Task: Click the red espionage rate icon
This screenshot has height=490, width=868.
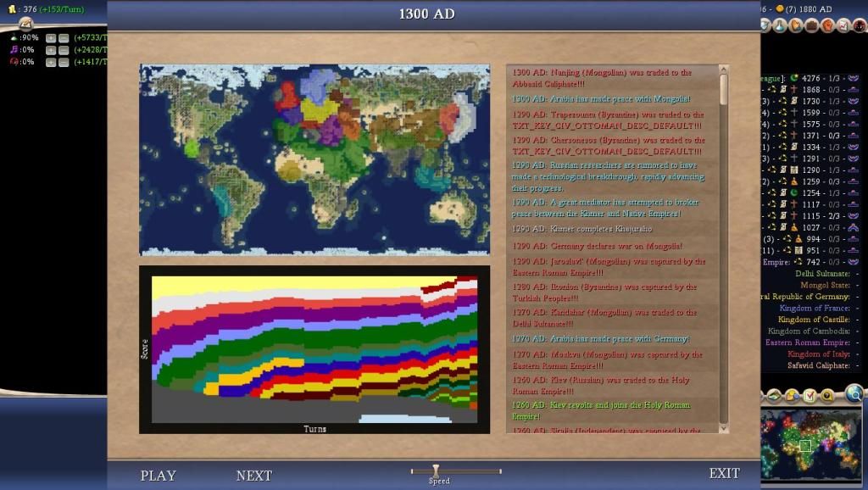Action: (14, 62)
